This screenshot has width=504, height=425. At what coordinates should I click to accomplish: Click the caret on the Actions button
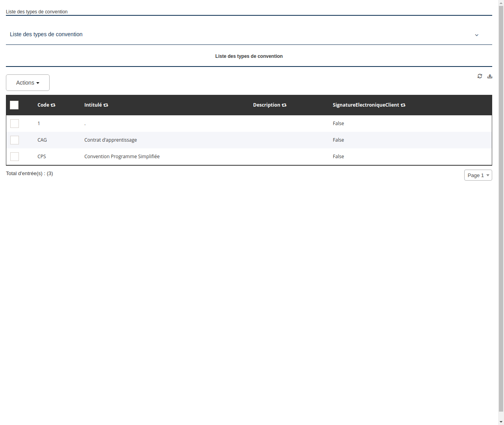(x=38, y=83)
